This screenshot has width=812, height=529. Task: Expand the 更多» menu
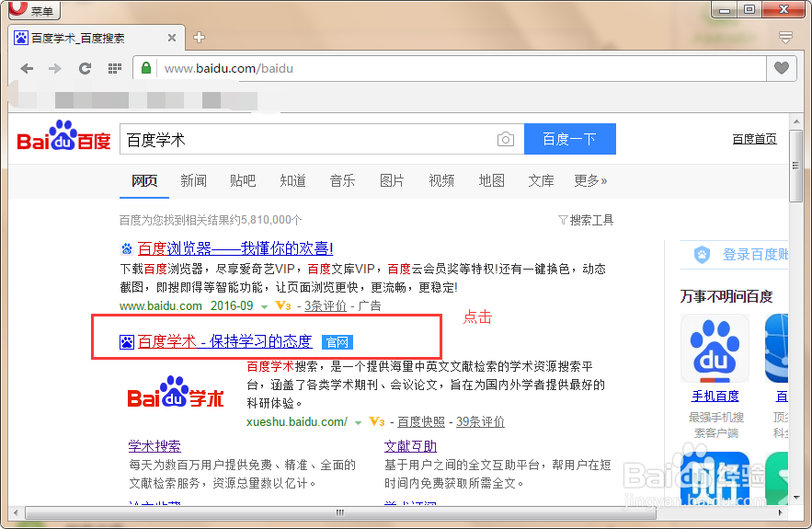click(590, 181)
